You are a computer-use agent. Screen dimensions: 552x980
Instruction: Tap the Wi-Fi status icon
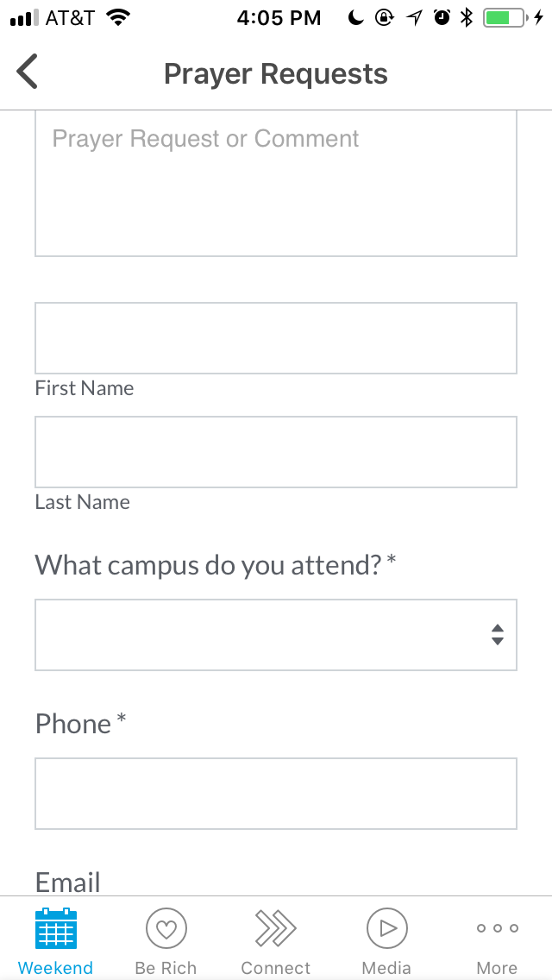tap(117, 18)
